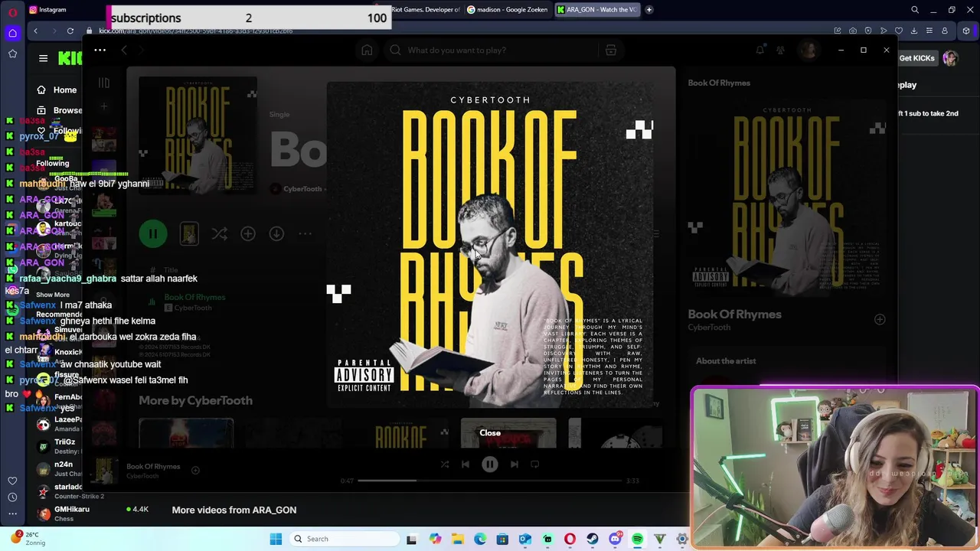Focus 'What do you want to play?' search field
Image resolution: width=980 pixels, height=551 pixels.
pyautogui.click(x=490, y=50)
